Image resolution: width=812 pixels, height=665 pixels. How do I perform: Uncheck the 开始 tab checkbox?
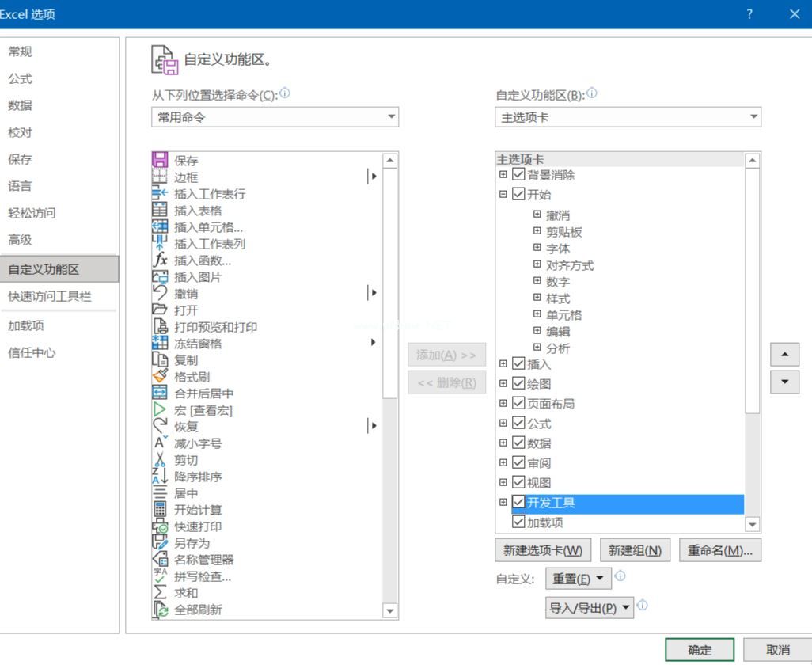coord(518,194)
